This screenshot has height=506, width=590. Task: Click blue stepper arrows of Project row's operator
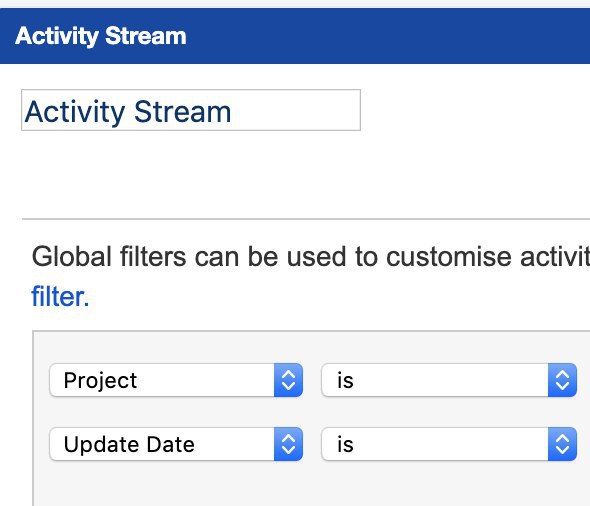562,380
